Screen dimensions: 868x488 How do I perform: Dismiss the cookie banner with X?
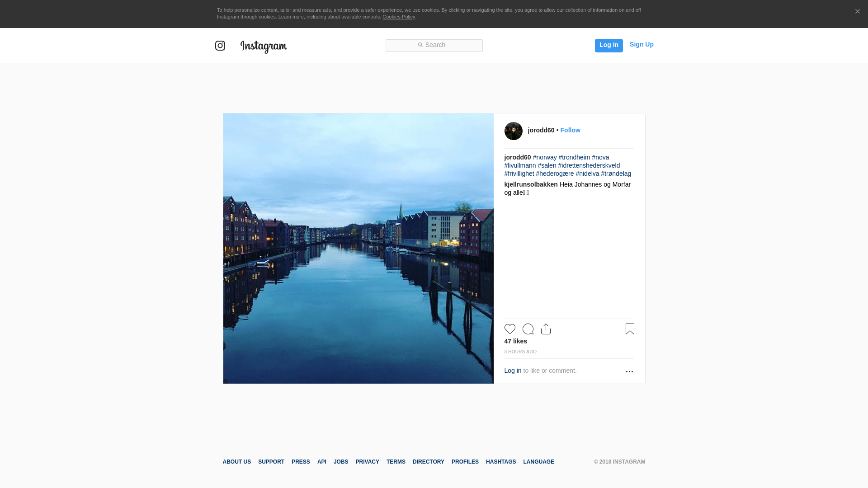point(857,12)
